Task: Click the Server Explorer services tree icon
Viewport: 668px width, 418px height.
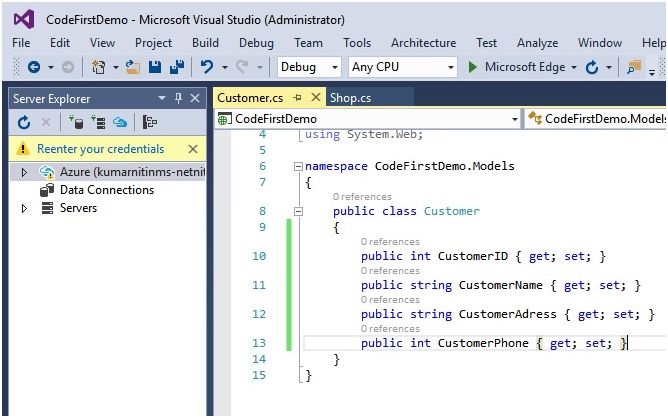Action: (x=150, y=123)
